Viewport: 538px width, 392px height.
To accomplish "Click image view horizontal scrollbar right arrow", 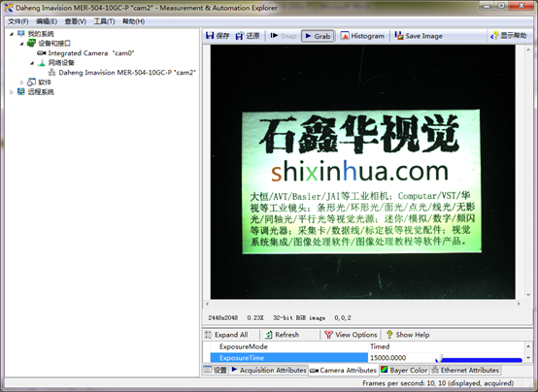I will (519, 304).
